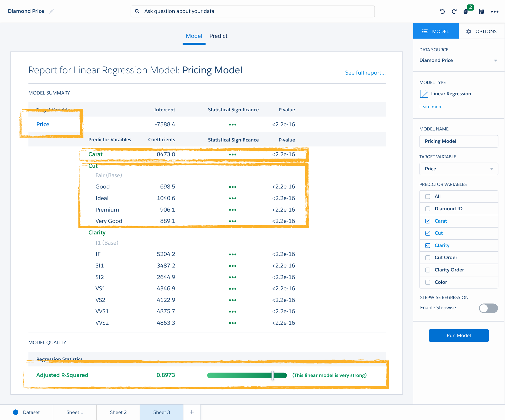This screenshot has height=420, width=505.
Task: Select Sheet 3 tab
Action: 162,412
